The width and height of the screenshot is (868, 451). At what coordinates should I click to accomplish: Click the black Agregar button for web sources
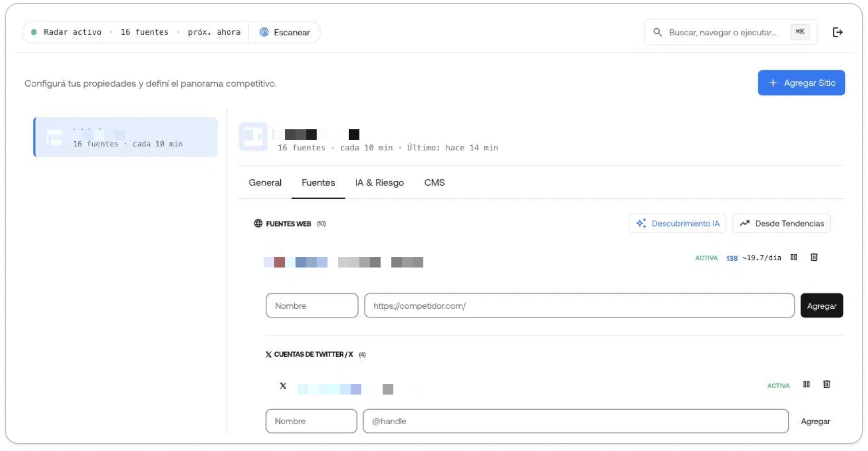pyautogui.click(x=822, y=306)
